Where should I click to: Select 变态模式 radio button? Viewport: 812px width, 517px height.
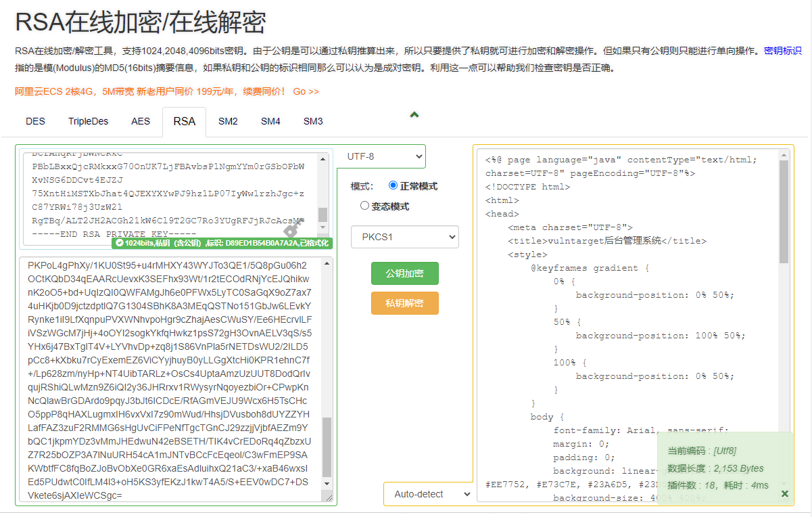point(365,206)
